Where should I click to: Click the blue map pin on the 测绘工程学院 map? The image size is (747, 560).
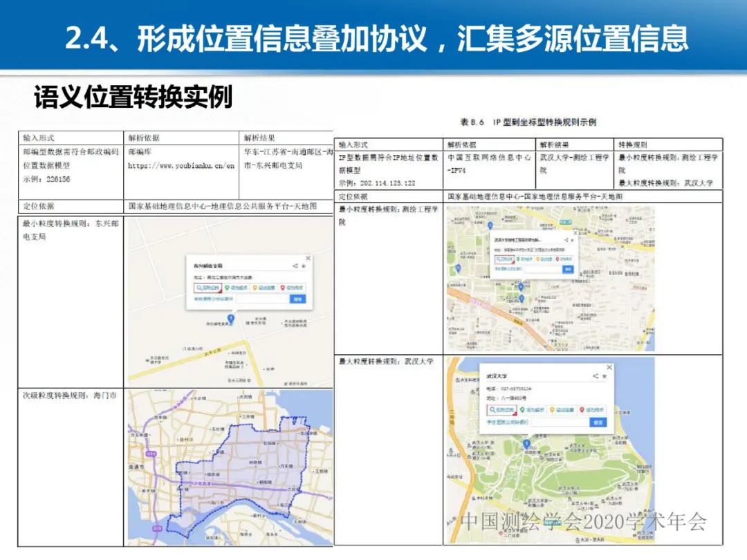pyautogui.click(x=521, y=286)
